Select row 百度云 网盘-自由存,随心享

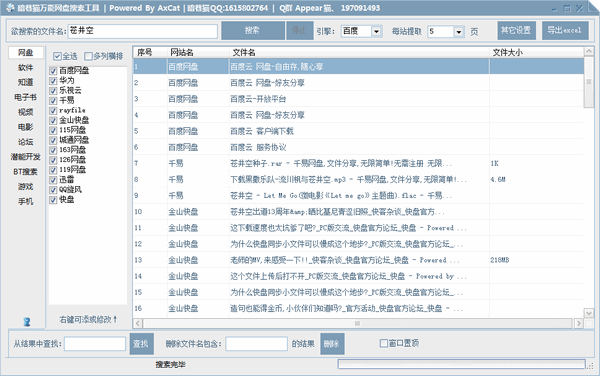[359, 67]
